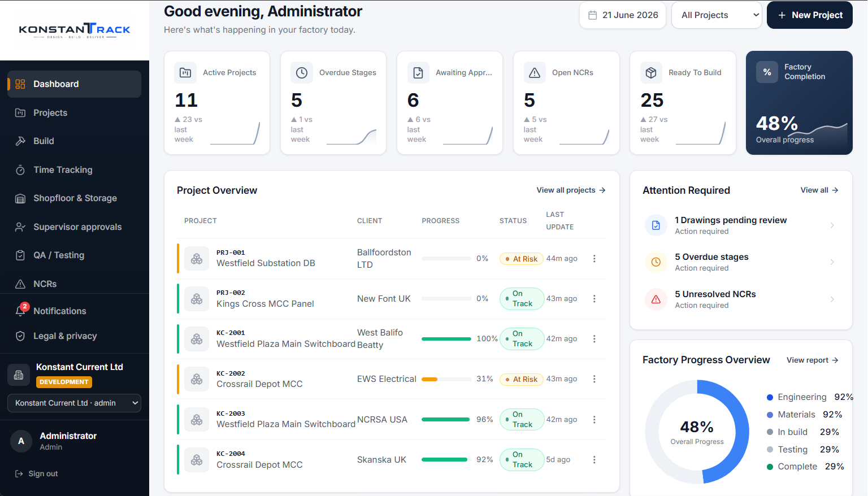Click the Active Projects count 11
Viewport: 868px width, 496px height.
186,101
